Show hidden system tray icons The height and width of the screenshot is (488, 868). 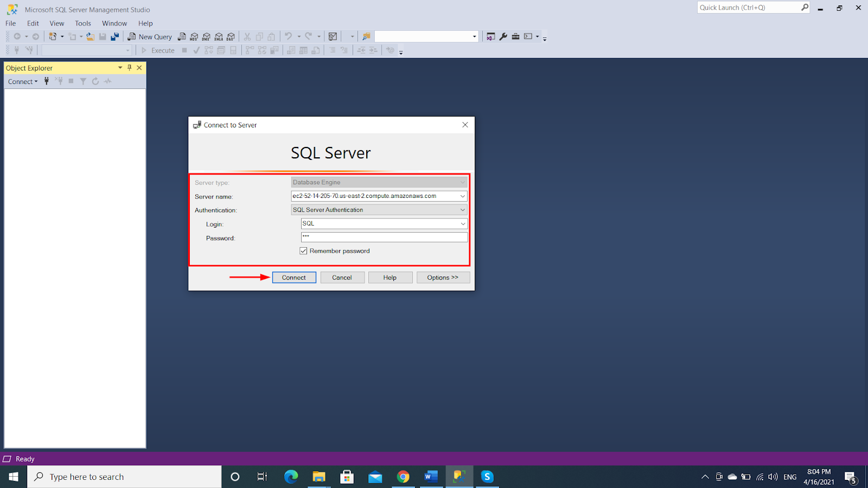click(x=705, y=477)
